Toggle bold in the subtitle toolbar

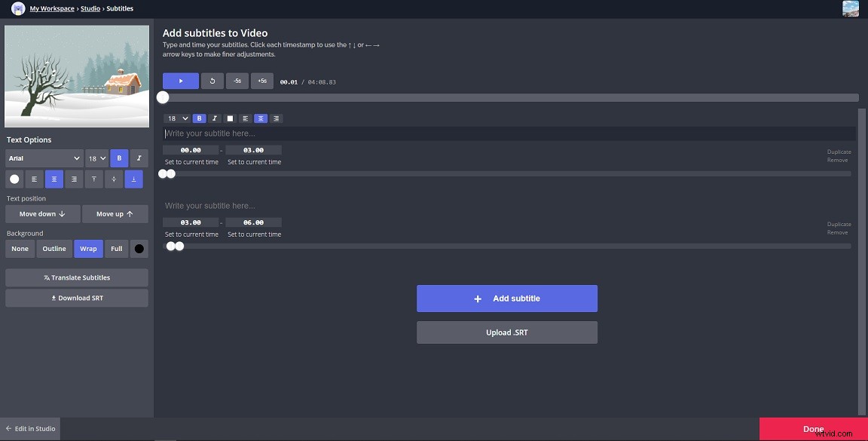(x=199, y=118)
